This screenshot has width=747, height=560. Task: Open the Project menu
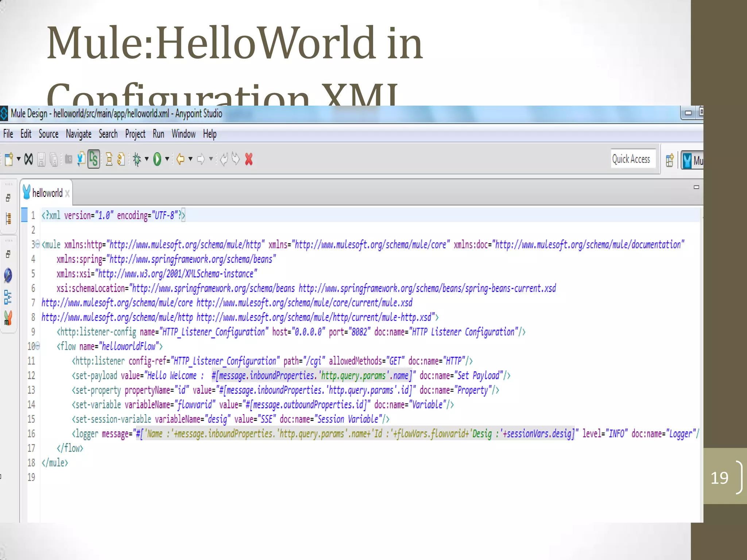135,134
